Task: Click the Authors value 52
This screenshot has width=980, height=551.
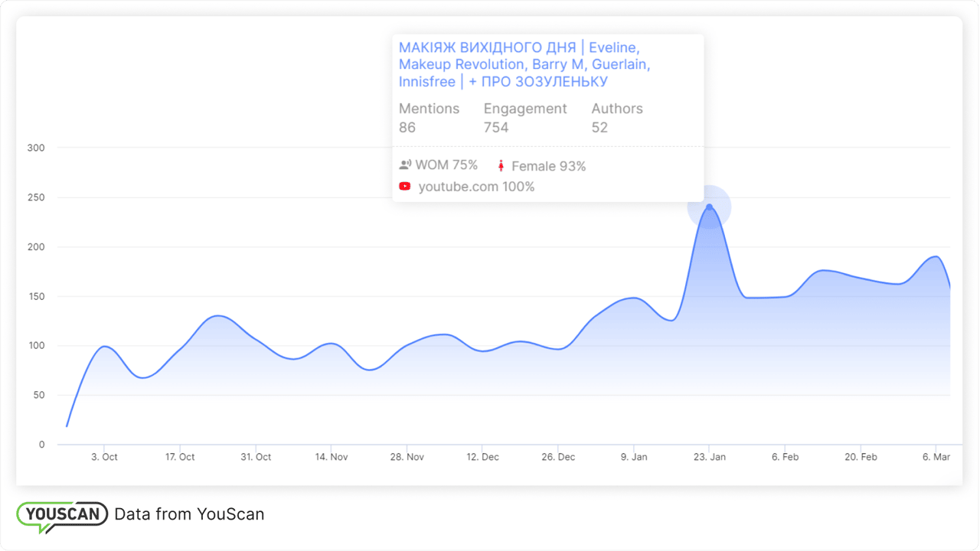Action: 599,127
